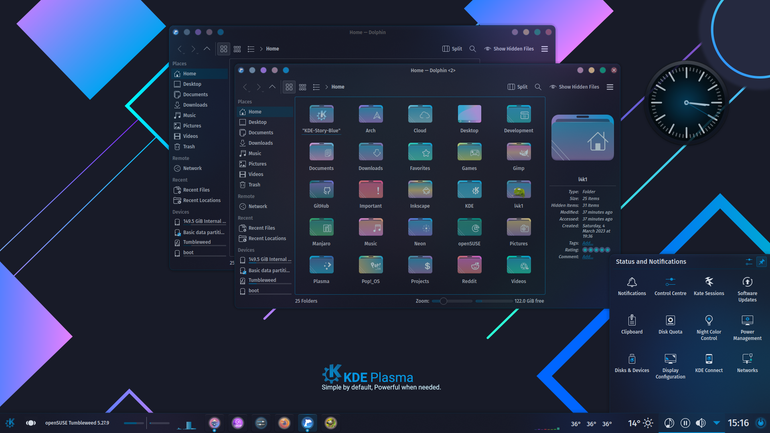This screenshot has height=433, width=770.
Task: Open the Display Configuration applet
Action: coord(670,366)
